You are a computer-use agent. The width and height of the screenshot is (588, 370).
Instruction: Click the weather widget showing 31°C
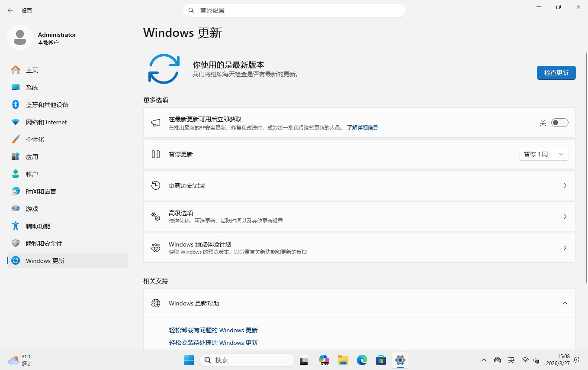pos(20,360)
